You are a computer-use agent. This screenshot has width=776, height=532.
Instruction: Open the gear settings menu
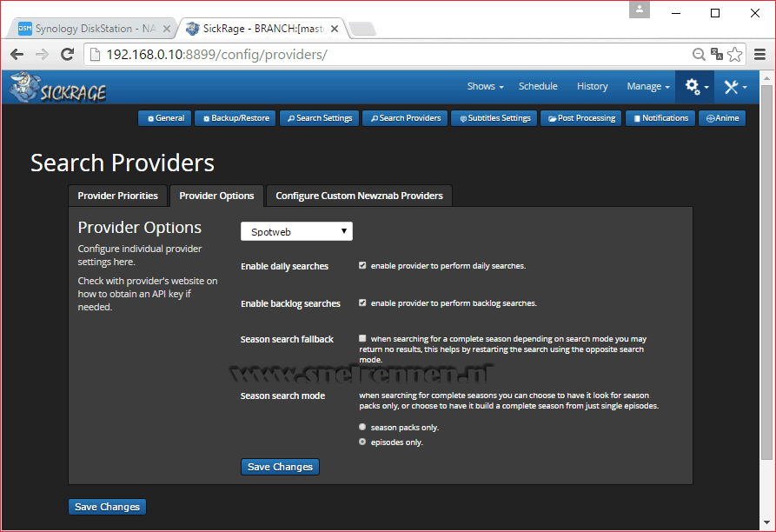pos(695,87)
